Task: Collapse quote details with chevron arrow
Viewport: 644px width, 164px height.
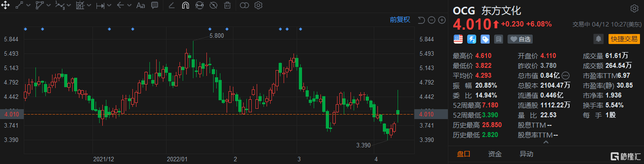Action: click(546, 142)
